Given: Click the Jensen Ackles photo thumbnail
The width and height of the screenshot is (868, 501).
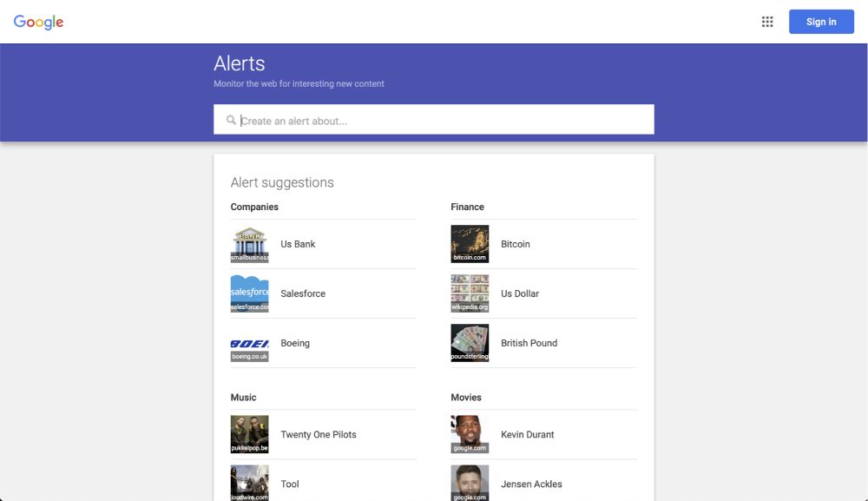Looking at the screenshot, I should [470, 483].
